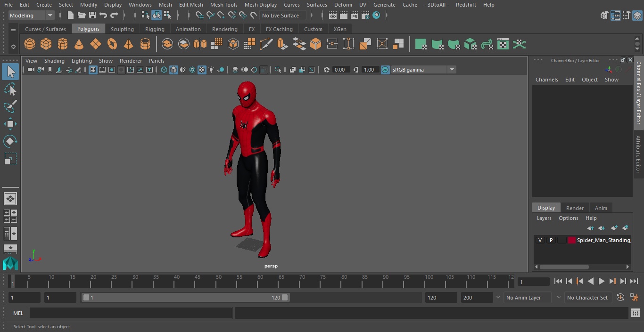This screenshot has width=644, height=332.
Task: Toggle use all lights bulb icon
Action: [211, 70]
